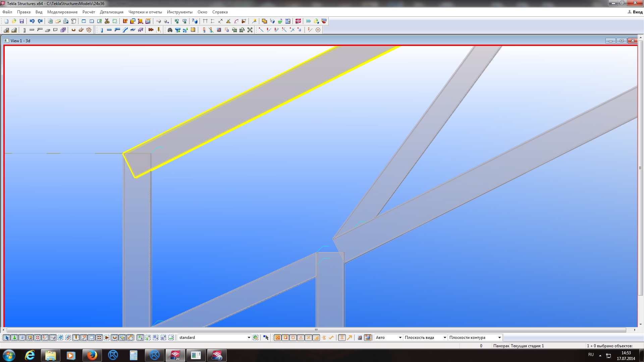The height and width of the screenshot is (362, 644).
Task: Open the 'Плоскость вида' dropdown
Action: coord(444,338)
